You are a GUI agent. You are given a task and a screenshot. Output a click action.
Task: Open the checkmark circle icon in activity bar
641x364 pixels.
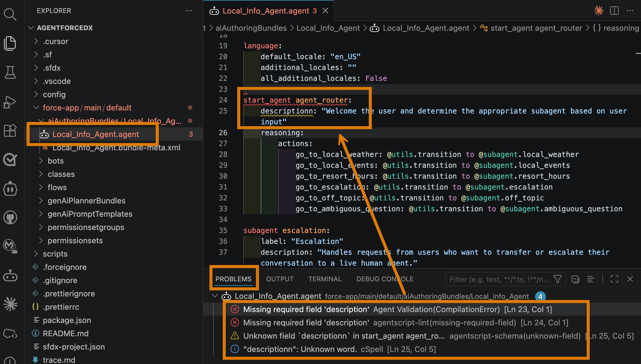click(10, 159)
